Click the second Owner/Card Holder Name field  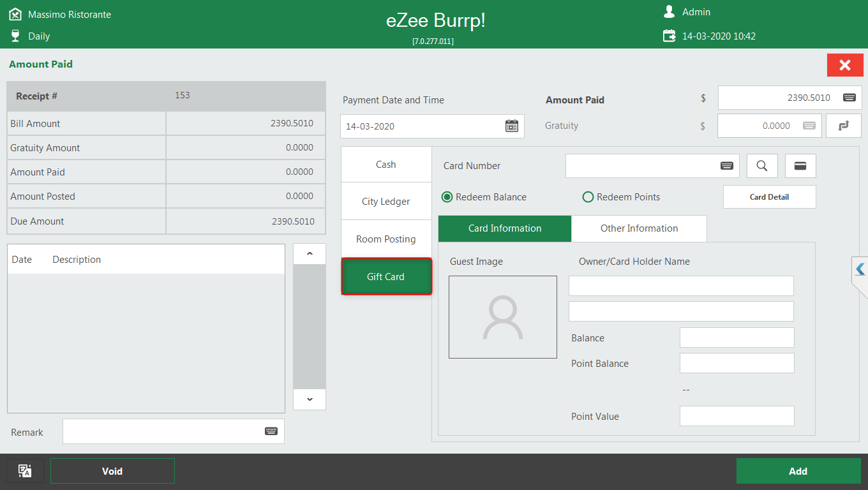point(681,311)
